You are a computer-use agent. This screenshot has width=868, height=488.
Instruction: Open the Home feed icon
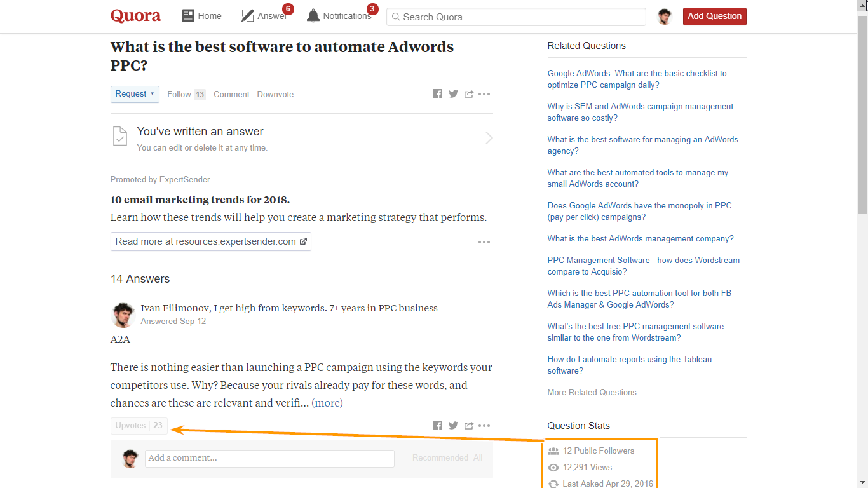187,16
